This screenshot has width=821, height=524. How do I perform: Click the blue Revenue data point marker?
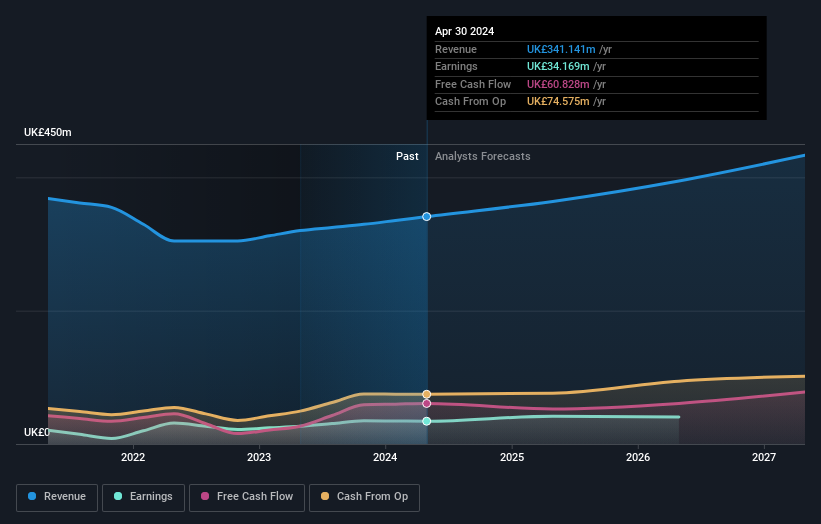pos(427,217)
